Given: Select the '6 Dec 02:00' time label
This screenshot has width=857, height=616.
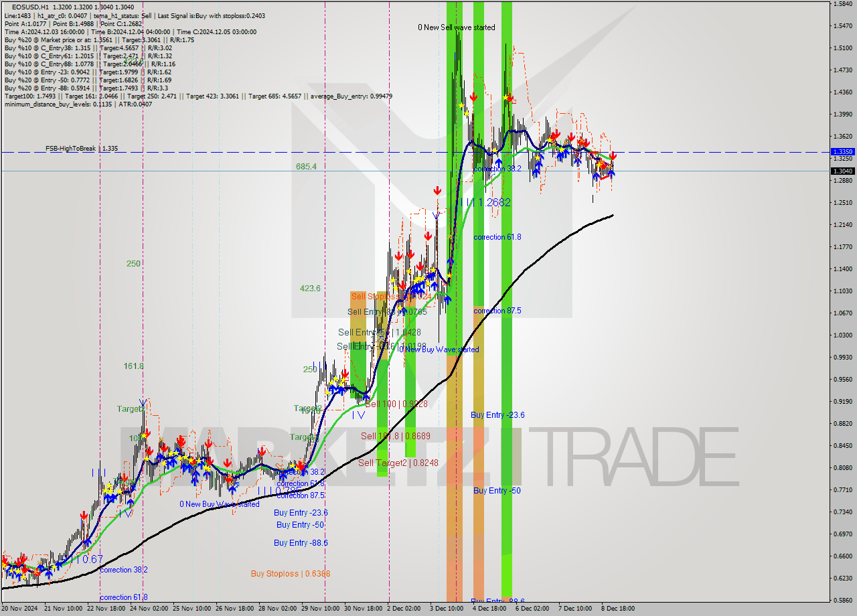Looking at the screenshot, I should (x=532, y=609).
